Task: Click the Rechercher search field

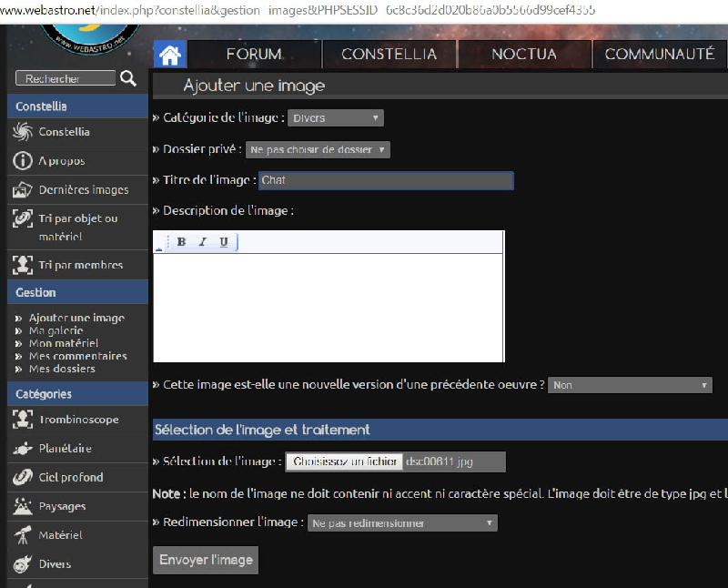Action: (65, 78)
